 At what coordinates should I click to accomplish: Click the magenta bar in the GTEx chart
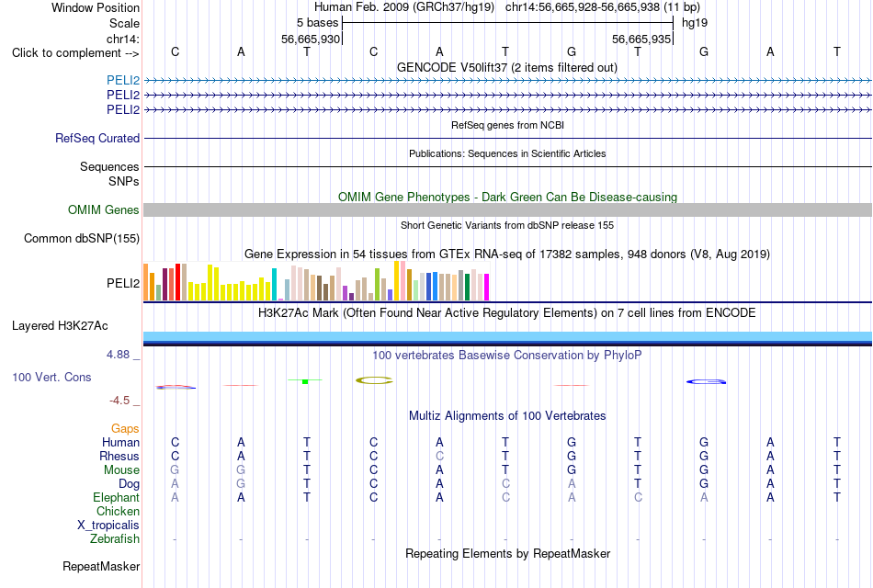point(487,288)
